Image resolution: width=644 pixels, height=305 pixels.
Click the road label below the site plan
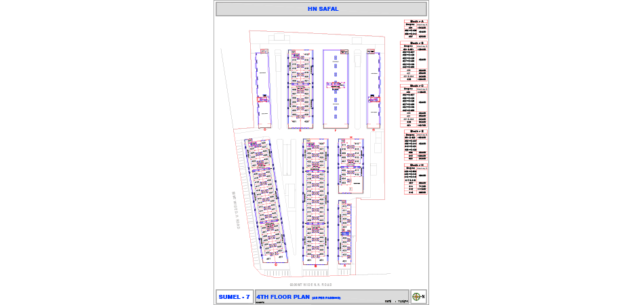coord(311,285)
